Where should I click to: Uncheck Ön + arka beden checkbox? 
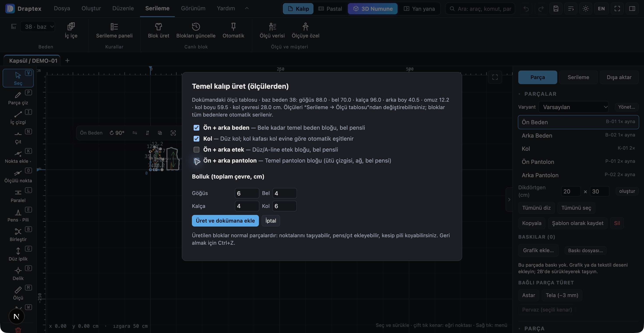(x=196, y=128)
